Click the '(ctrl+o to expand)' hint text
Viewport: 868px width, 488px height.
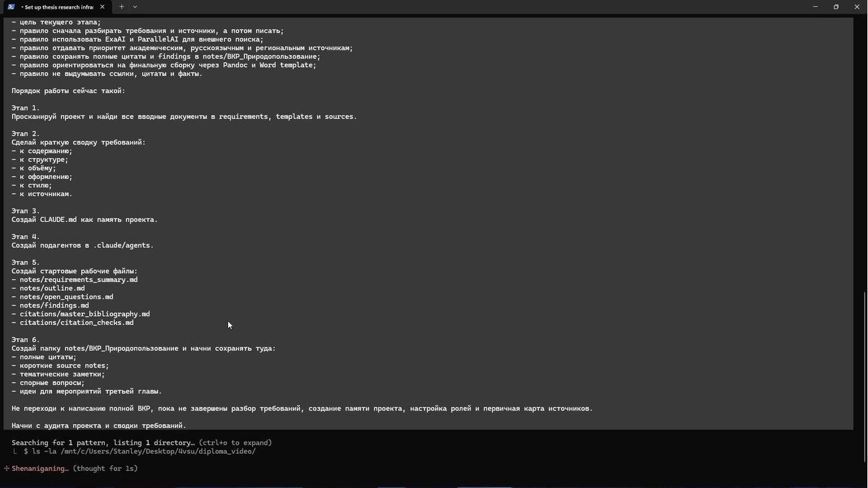coord(236,443)
